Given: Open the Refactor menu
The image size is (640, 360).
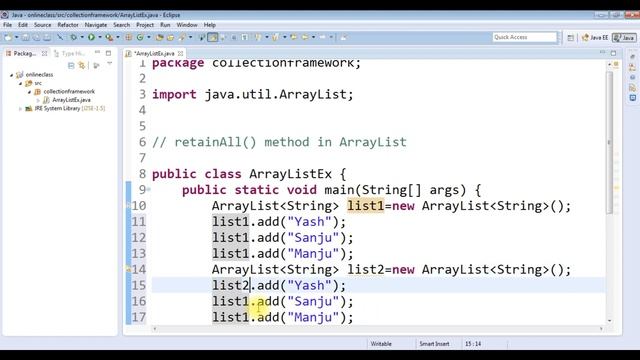Looking at the screenshot, I should (68, 25).
